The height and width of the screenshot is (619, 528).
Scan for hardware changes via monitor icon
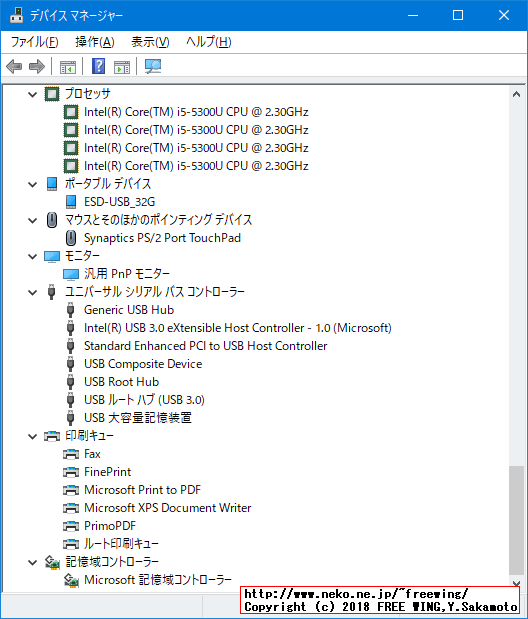coord(153,66)
